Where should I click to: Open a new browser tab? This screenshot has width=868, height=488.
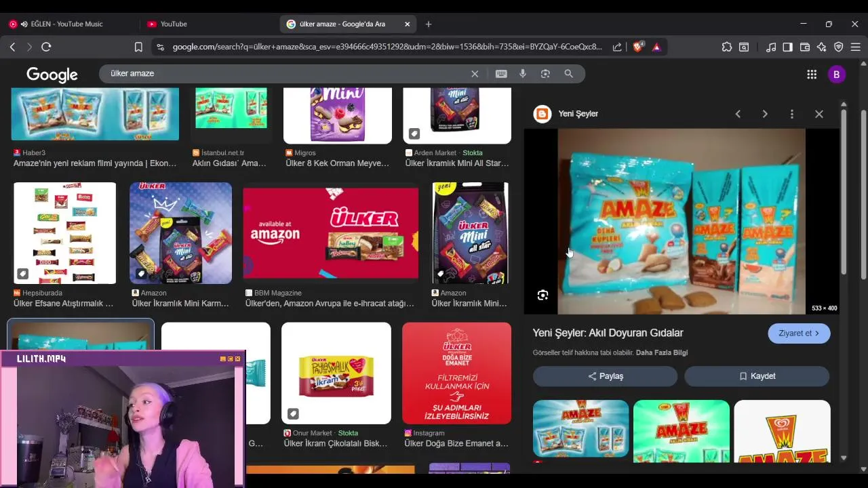click(x=429, y=24)
